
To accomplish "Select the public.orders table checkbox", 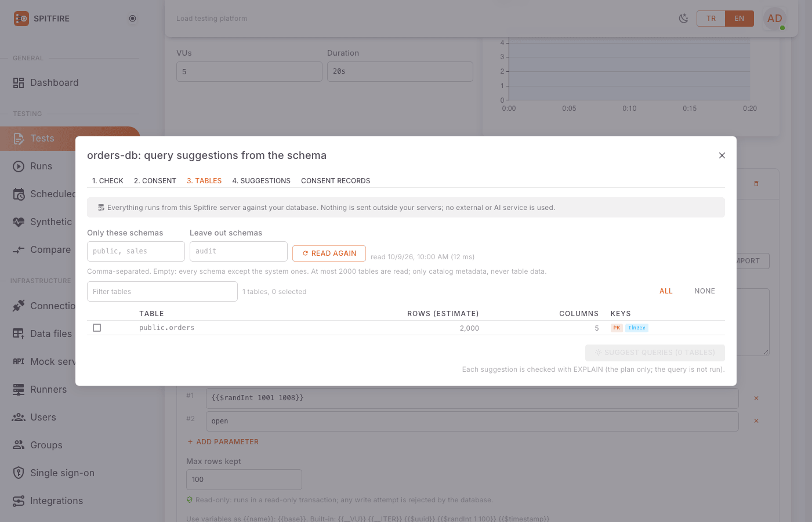I will (97, 328).
